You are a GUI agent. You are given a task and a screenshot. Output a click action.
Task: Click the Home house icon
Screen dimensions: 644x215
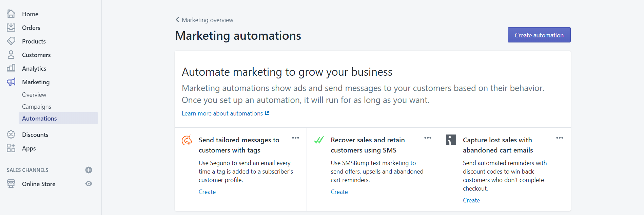click(11, 14)
